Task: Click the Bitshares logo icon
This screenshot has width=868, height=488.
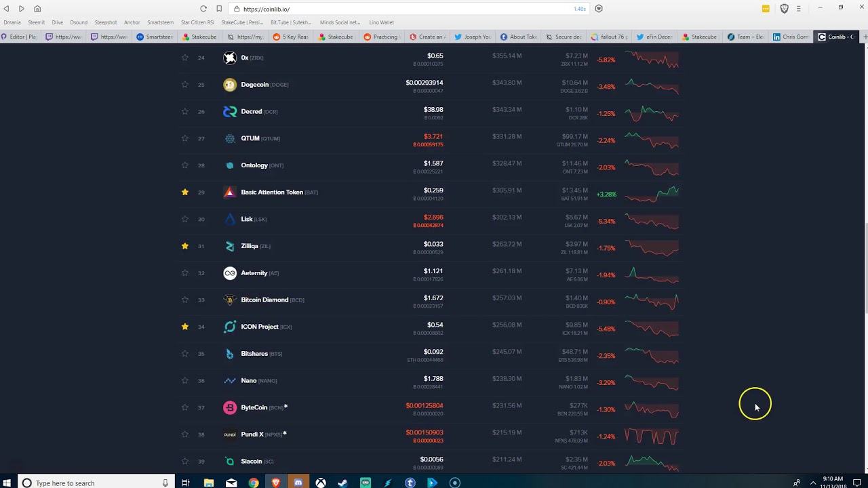Action: (x=230, y=353)
